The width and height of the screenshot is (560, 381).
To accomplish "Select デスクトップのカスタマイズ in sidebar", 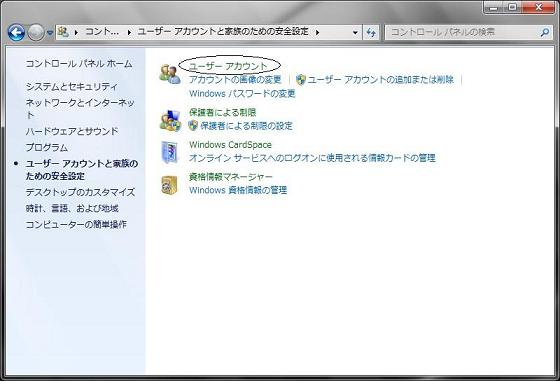I will point(80,192).
